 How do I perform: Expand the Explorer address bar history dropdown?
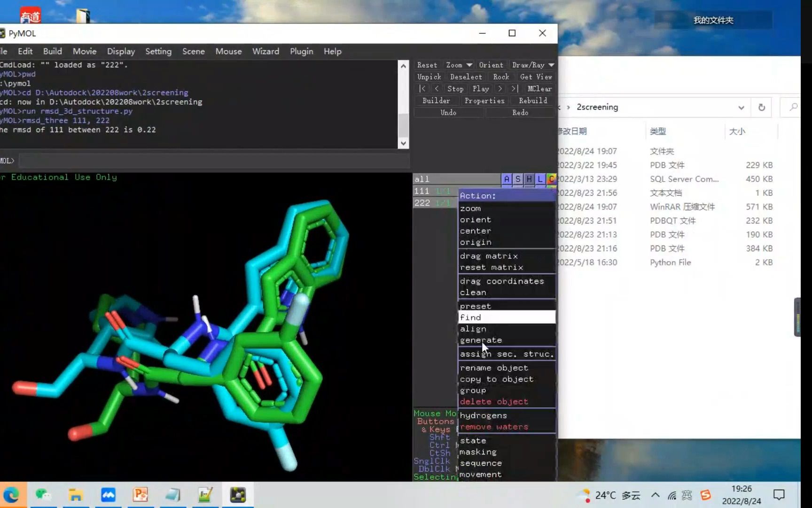coord(741,107)
